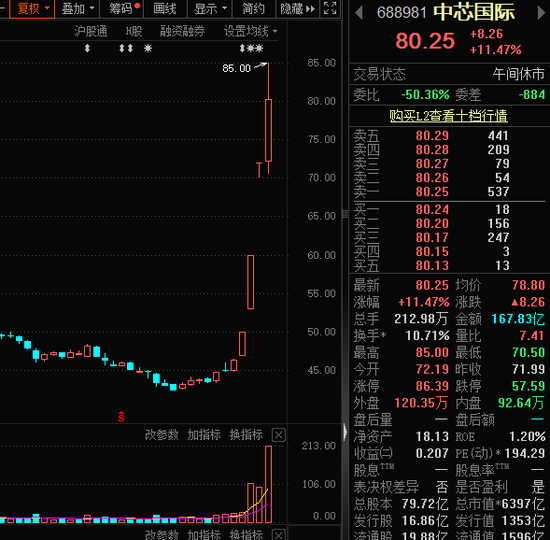Click the PE(动) value 194.29
This screenshot has width=550, height=540.
coord(524,454)
